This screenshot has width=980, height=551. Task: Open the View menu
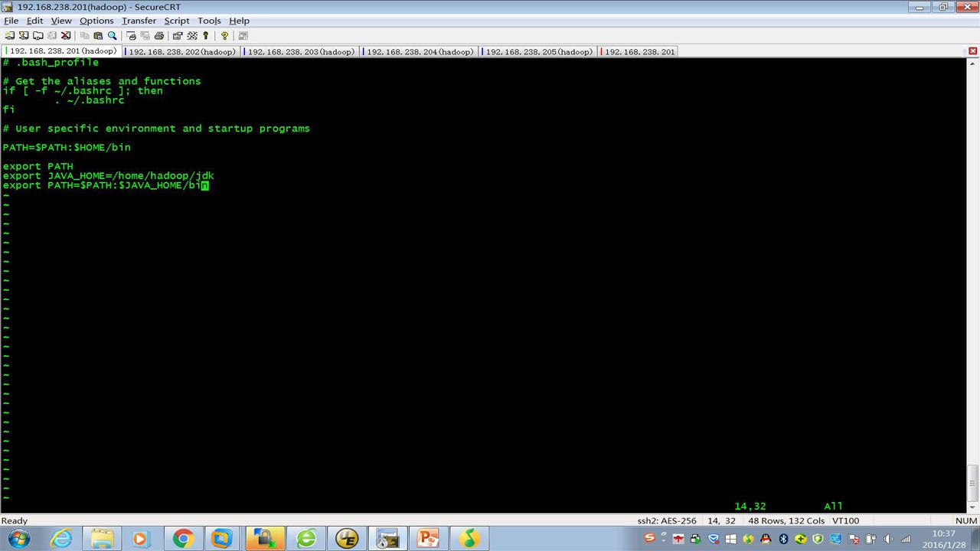[x=61, y=21]
